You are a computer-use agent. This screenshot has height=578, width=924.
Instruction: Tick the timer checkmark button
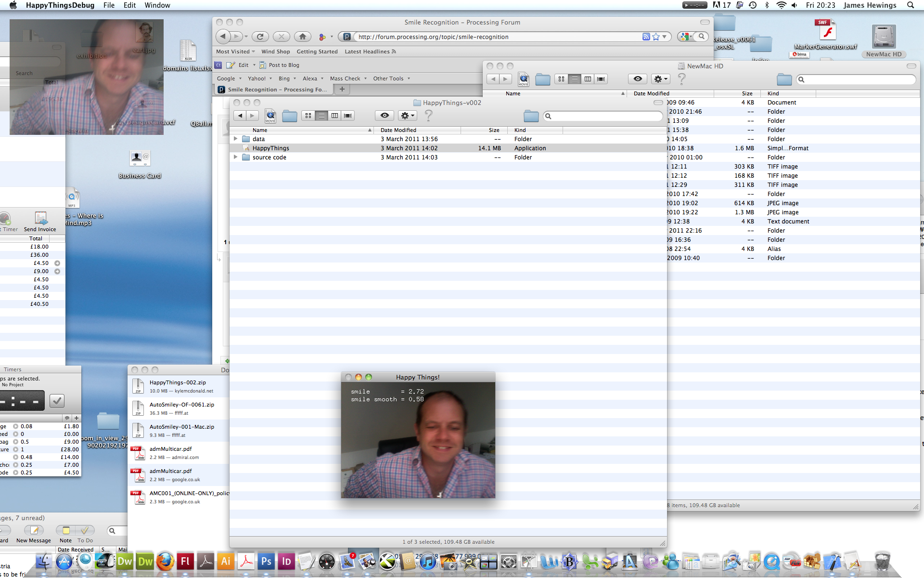point(57,400)
